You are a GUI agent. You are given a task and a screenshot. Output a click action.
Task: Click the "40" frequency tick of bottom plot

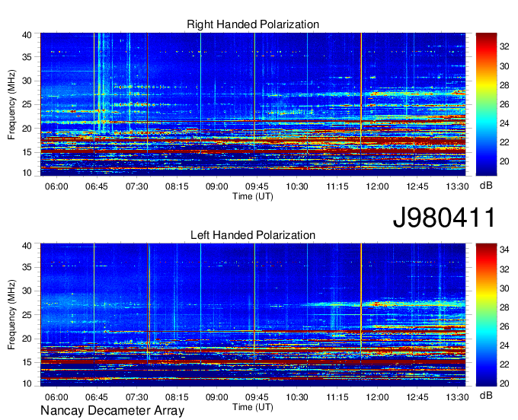pyautogui.click(x=27, y=246)
